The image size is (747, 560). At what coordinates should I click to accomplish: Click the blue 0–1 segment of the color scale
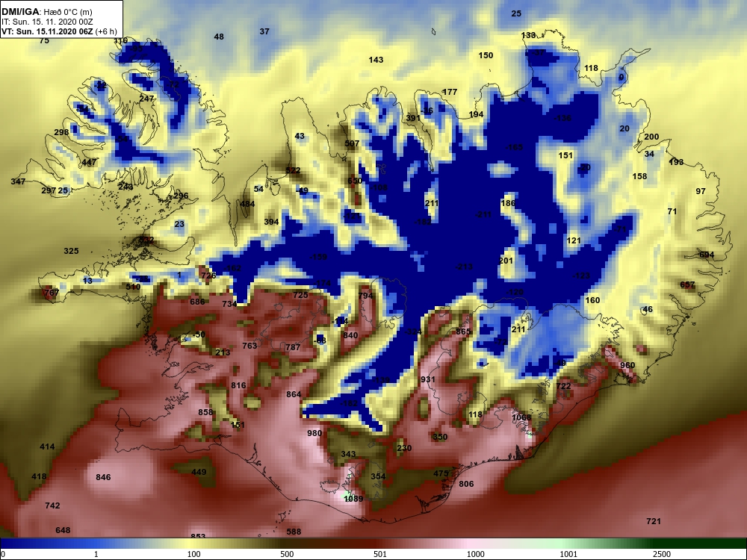pos(49,544)
